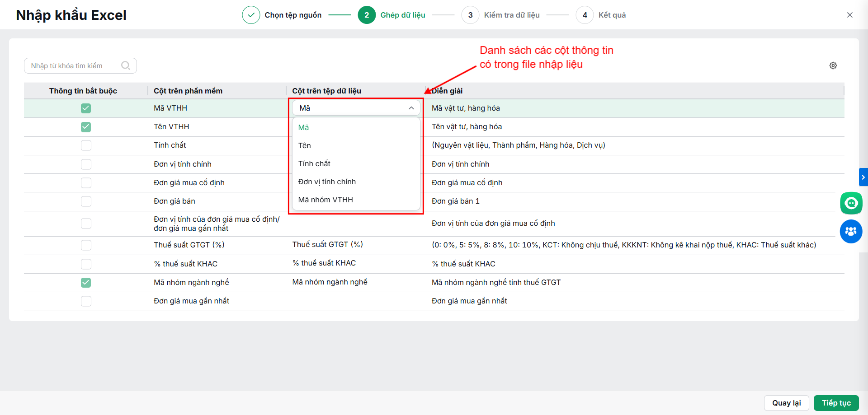
Task: Open the table settings gear icon
Action: click(833, 65)
